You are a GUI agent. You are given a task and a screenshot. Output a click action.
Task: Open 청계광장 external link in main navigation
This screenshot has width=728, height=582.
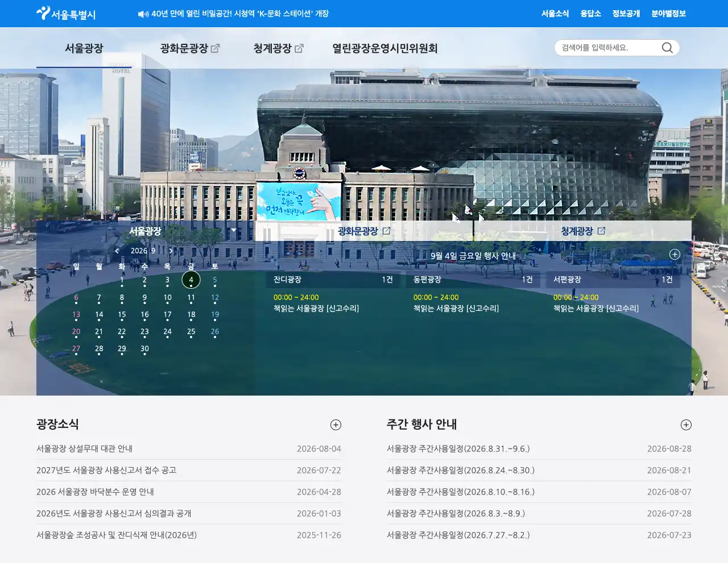279,48
